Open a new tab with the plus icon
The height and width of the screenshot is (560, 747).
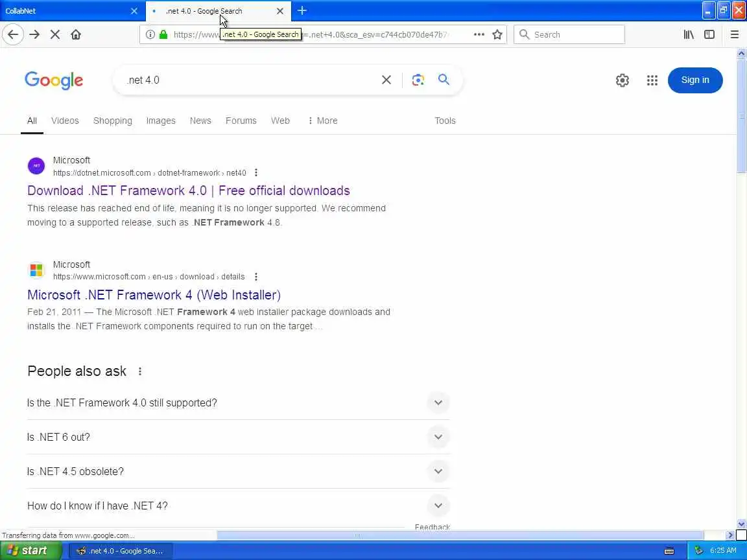click(x=302, y=10)
